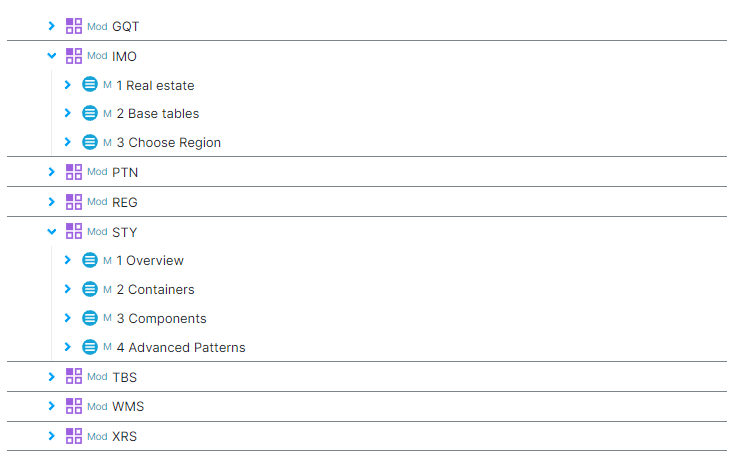Click the blue menu icon for Advanced Patterns
738x475 pixels.
click(89, 347)
